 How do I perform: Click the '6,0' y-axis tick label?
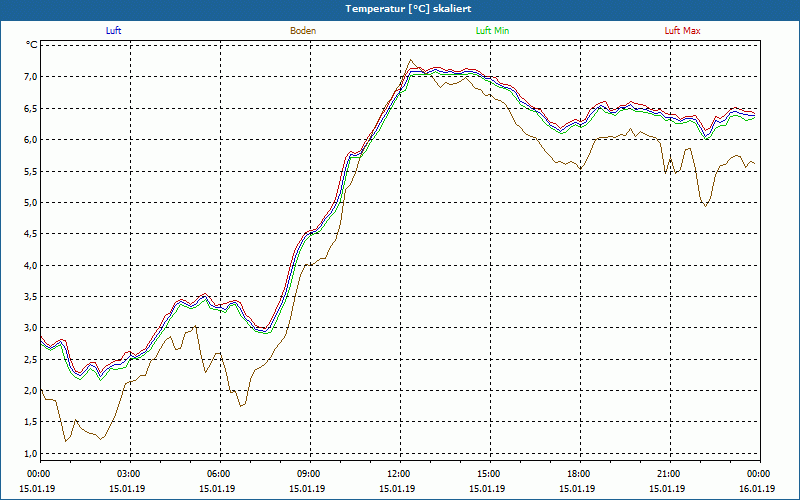(x=31, y=140)
